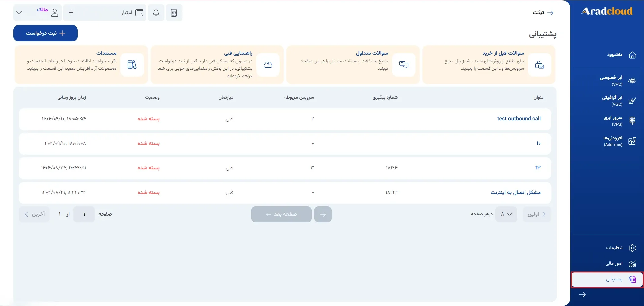This screenshot has height=306, width=644.
Task: Click بسته شده status in t3 row
Action: 149,168
